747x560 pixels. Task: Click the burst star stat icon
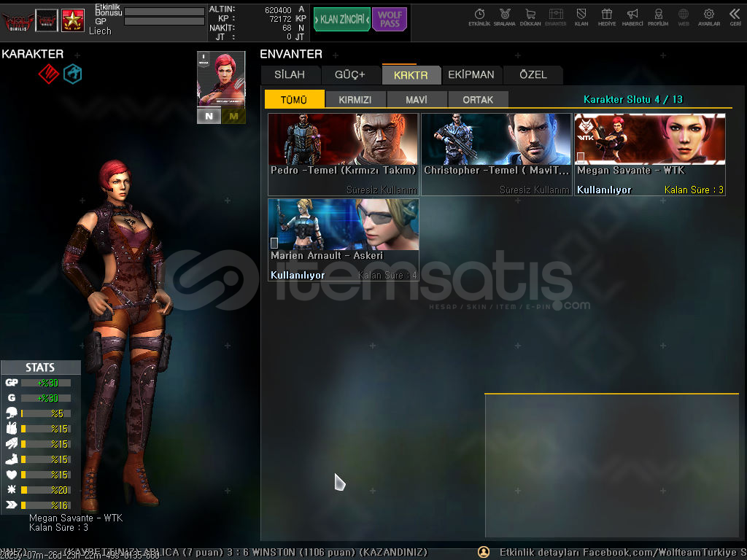(x=12, y=489)
